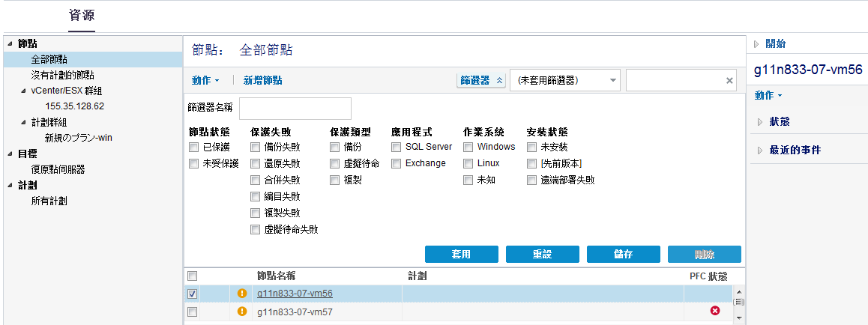Open the 未套用篩選器 filter dropdown

tap(612, 80)
